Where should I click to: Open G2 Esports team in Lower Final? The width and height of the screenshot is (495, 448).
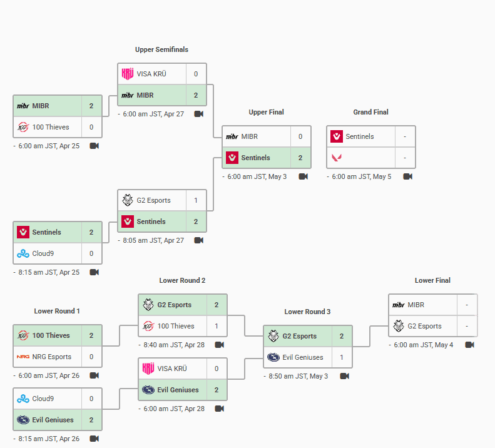pyautogui.click(x=424, y=326)
